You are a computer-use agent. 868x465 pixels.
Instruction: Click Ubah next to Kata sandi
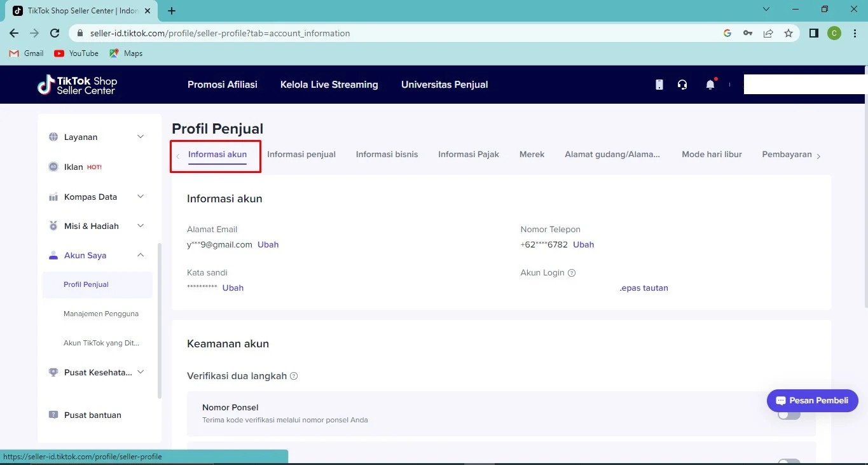[x=233, y=288]
